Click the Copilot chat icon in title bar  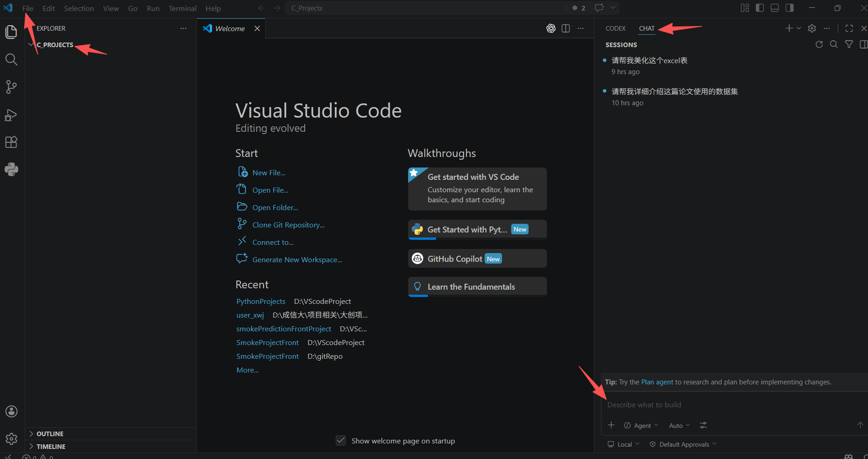pos(599,8)
